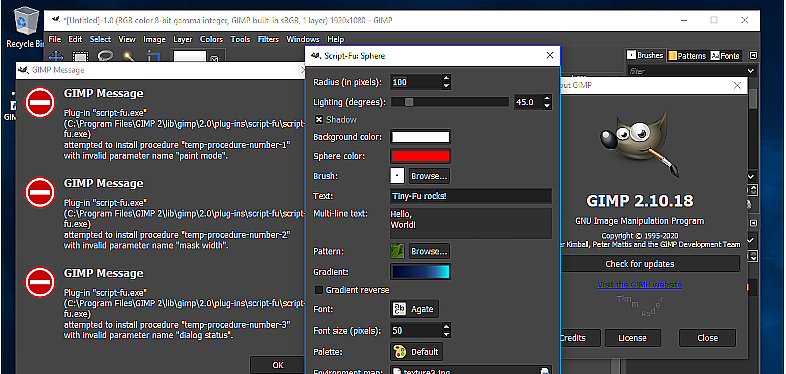Click the Lighting degrees slider
Viewport: 786px width, 374px height.
coord(450,102)
